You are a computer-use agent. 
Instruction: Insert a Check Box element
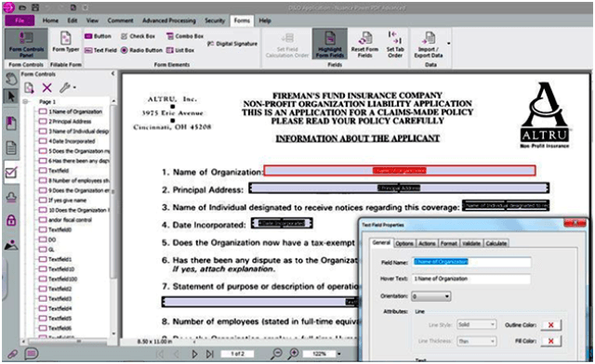pyautogui.click(x=139, y=36)
